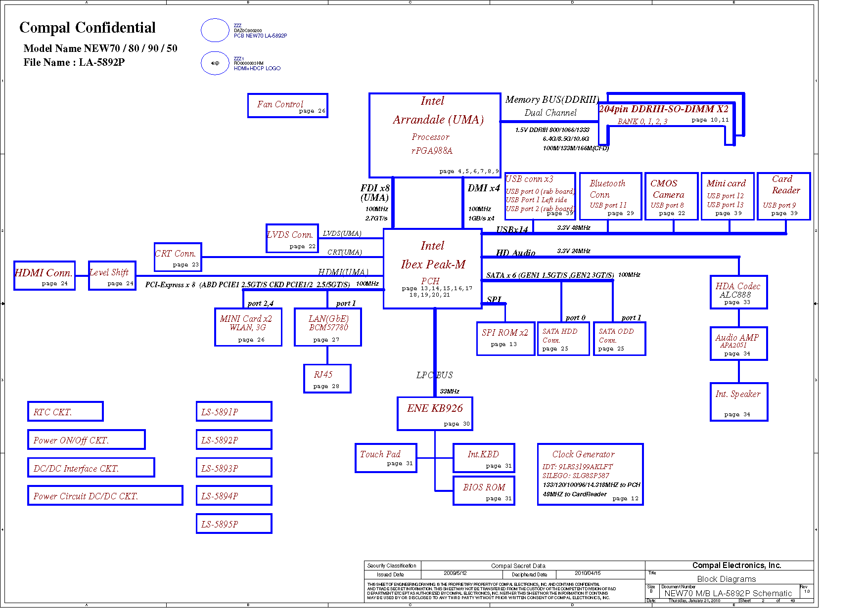This screenshot has height=613, width=868.
Task: Click the PCB NEW70 LA-5892P oval symbol
Action: pyautogui.click(x=215, y=30)
